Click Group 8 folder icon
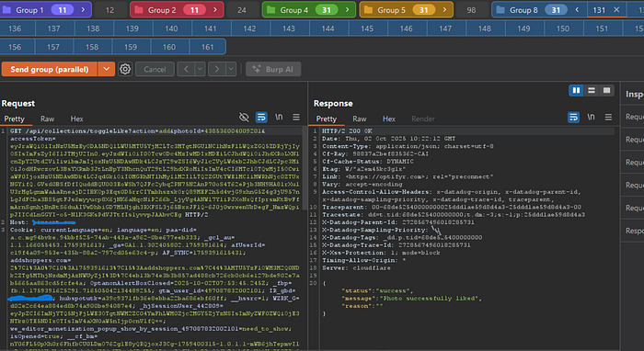This screenshot has width=644, height=351. pos(500,10)
